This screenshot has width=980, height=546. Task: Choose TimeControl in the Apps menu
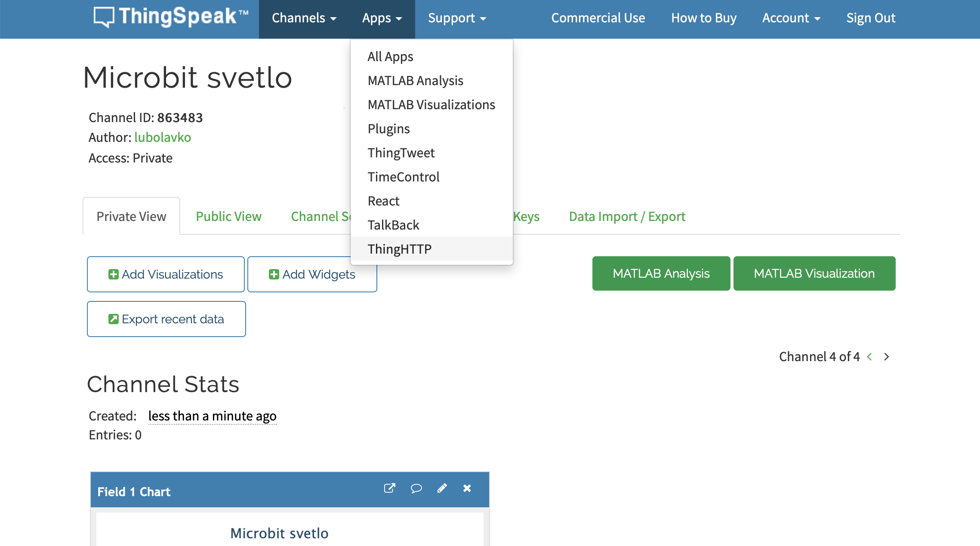click(x=403, y=177)
